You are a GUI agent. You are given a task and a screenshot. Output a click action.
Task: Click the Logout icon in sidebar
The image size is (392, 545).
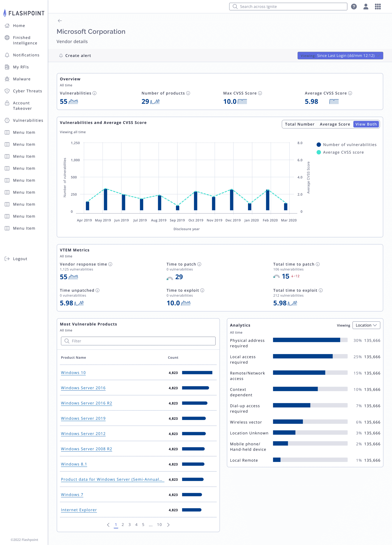[x=7, y=259]
